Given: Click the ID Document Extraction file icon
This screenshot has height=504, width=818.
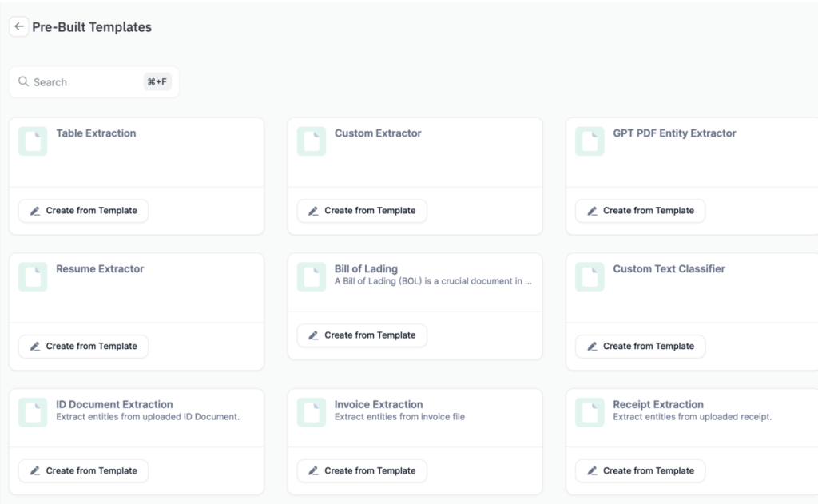Looking at the screenshot, I should click(33, 412).
